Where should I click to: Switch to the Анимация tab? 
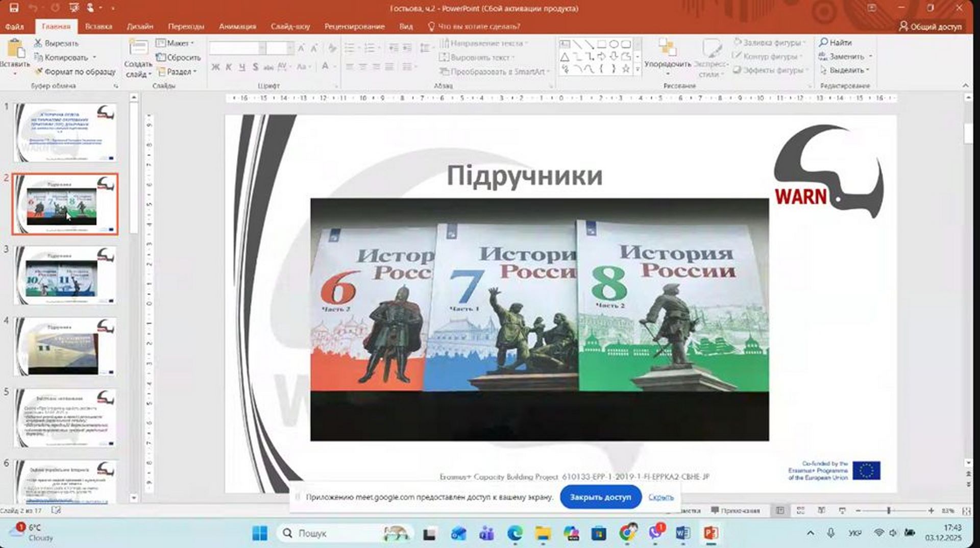coord(237,27)
